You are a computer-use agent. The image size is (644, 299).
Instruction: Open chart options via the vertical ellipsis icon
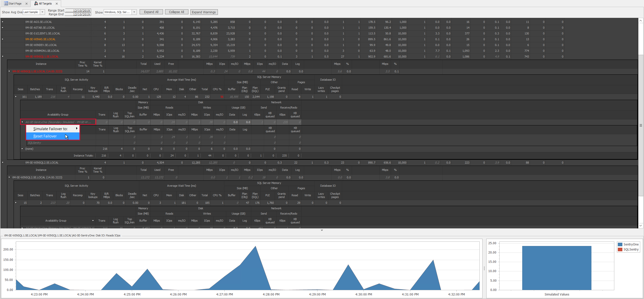tap(484, 268)
